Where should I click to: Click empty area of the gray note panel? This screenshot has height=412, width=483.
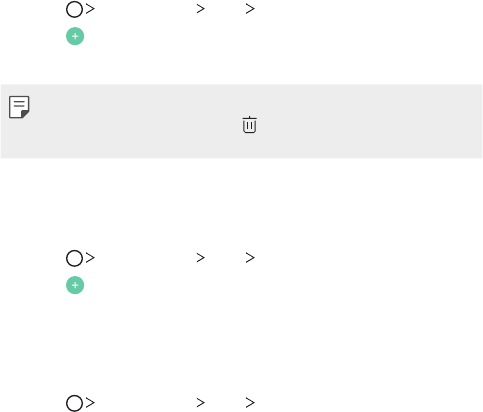coord(367,121)
